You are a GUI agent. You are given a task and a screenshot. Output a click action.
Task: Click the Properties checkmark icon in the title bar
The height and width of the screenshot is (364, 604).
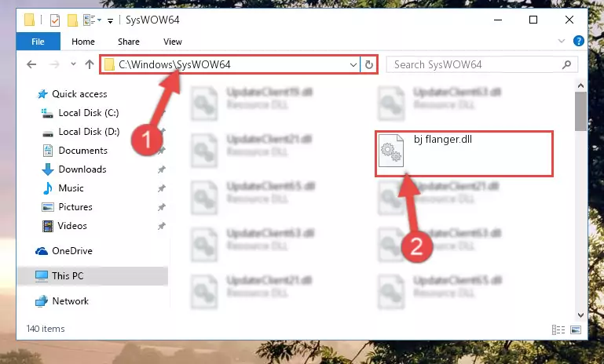click(55, 20)
